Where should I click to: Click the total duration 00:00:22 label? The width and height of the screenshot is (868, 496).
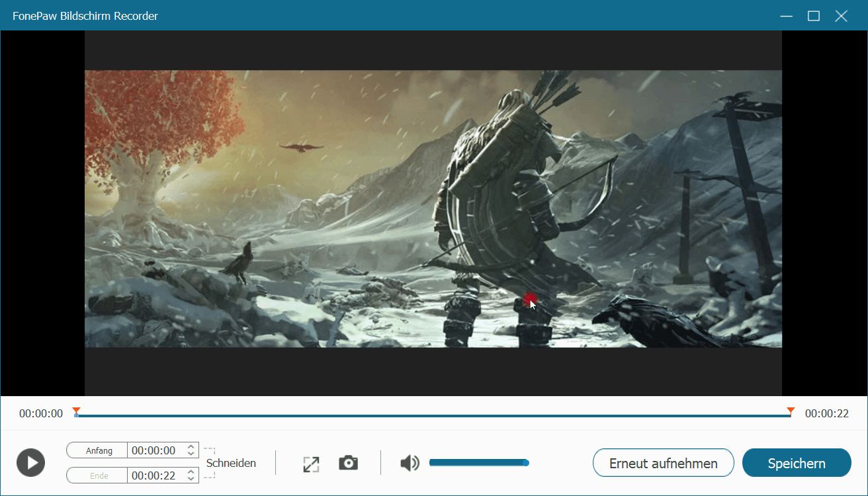(x=826, y=414)
